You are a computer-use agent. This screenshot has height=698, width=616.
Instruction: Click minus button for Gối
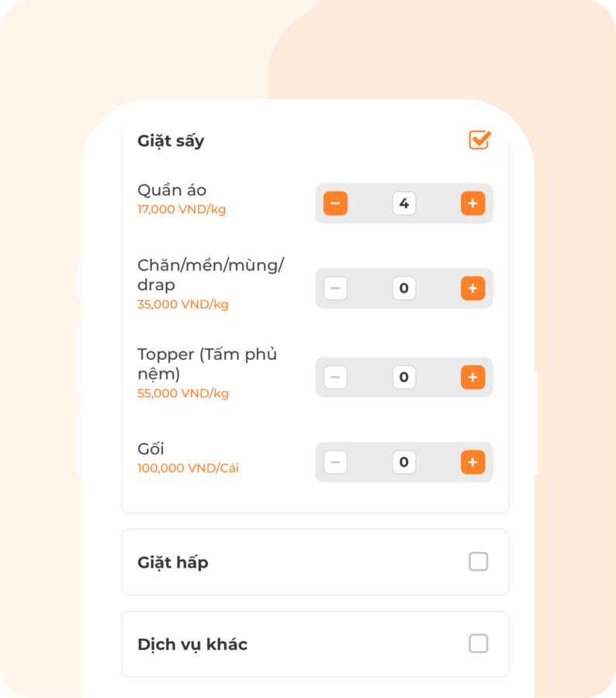click(335, 463)
